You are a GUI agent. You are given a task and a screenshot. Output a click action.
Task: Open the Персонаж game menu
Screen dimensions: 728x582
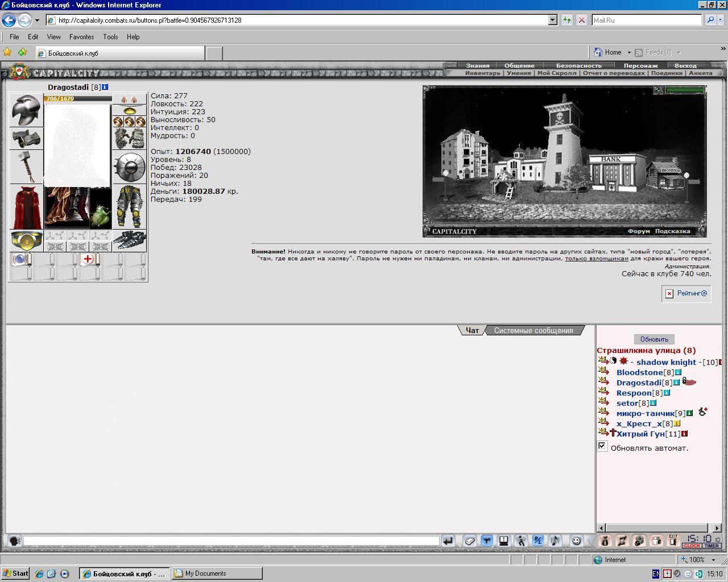click(640, 65)
